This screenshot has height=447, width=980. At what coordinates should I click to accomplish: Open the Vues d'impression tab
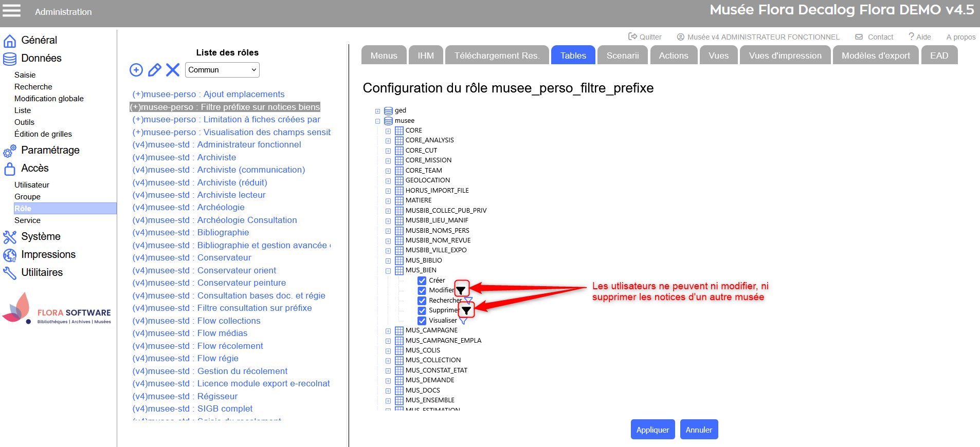[785, 55]
